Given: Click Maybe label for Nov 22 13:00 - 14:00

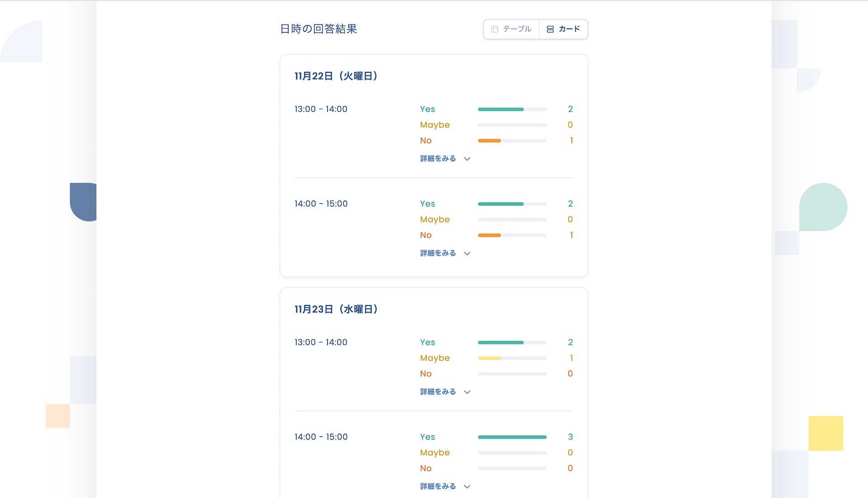Looking at the screenshot, I should coord(435,125).
